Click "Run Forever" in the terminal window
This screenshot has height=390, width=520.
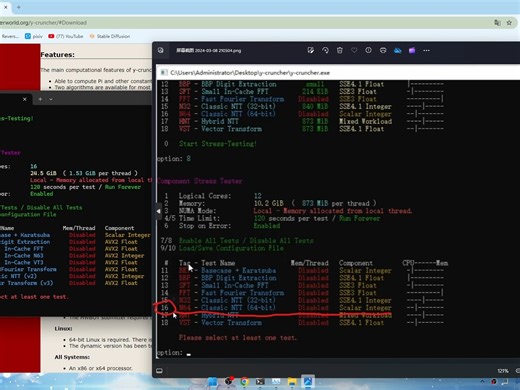[x=123, y=187]
